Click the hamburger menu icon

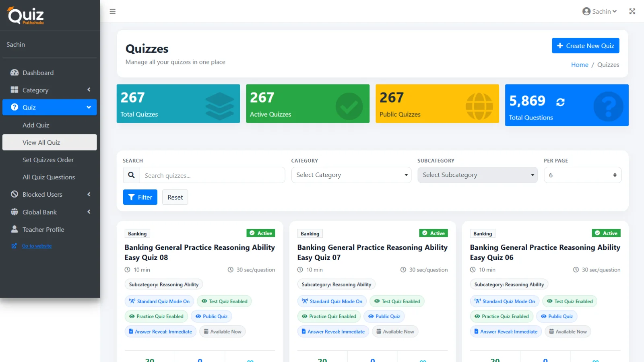coord(113,11)
